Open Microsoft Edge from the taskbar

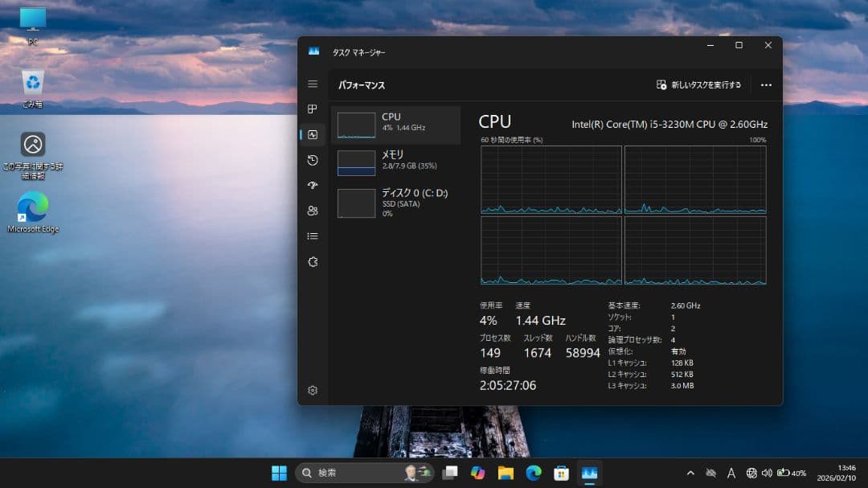[x=534, y=474]
